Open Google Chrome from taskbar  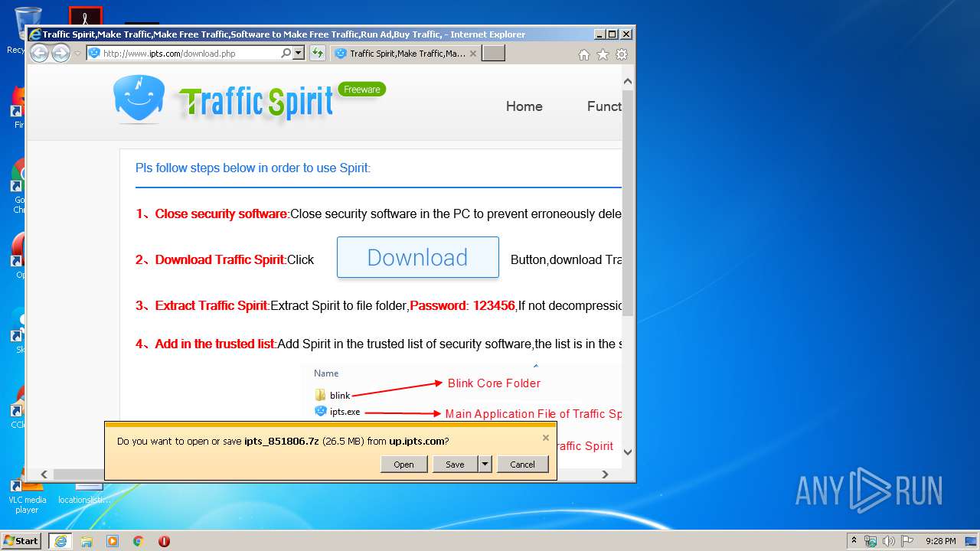[138, 541]
